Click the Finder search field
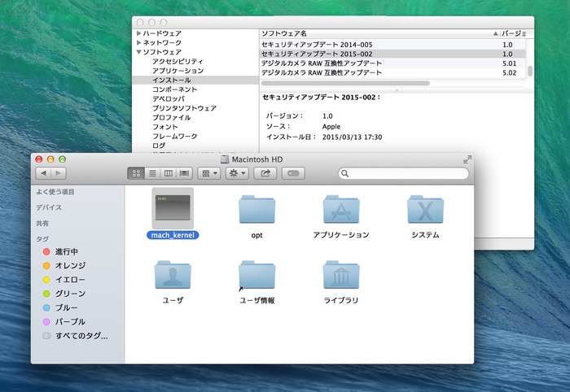Viewport: 570px width, 392px height. [404, 173]
